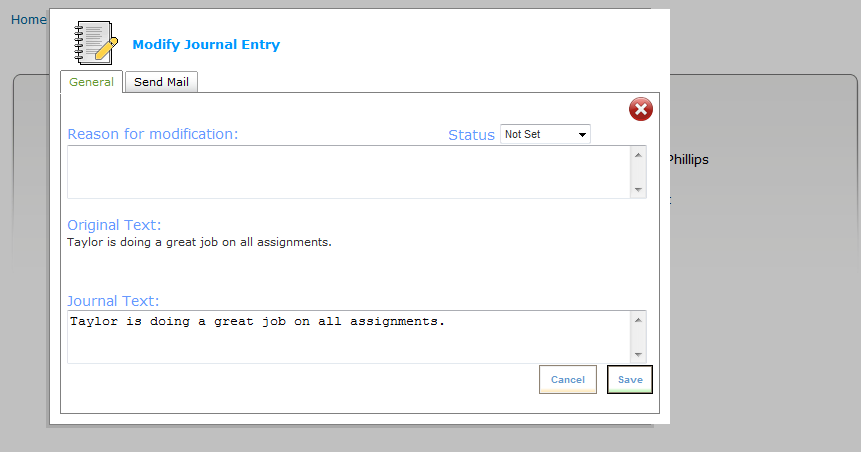
Task: Click the Modify Journal Entry heading
Action: coord(206,44)
